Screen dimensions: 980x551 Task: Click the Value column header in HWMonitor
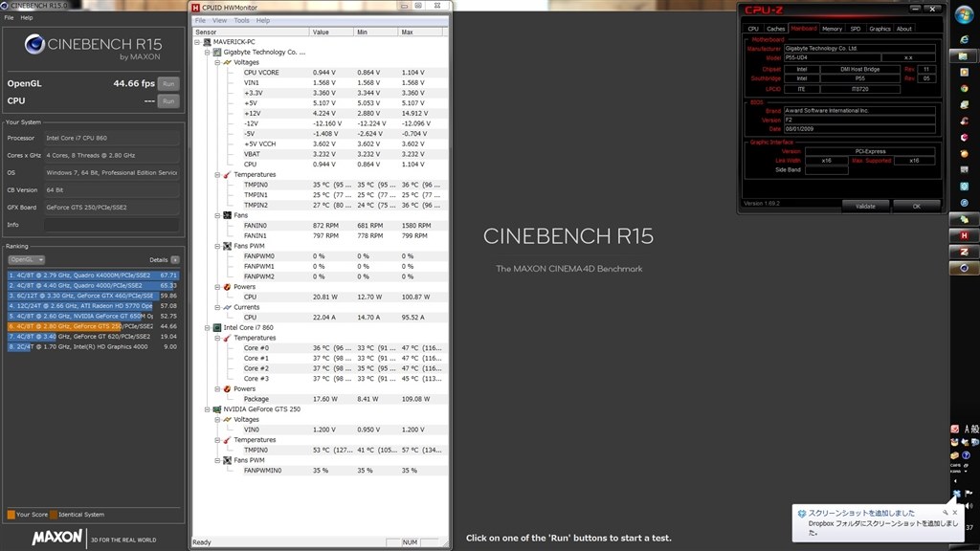pos(331,32)
